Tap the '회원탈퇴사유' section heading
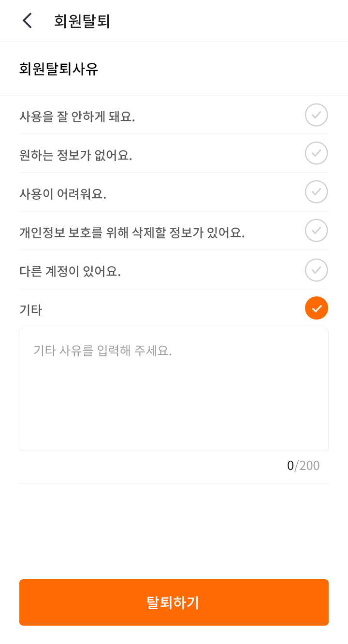The height and width of the screenshot is (644, 348). click(x=58, y=69)
